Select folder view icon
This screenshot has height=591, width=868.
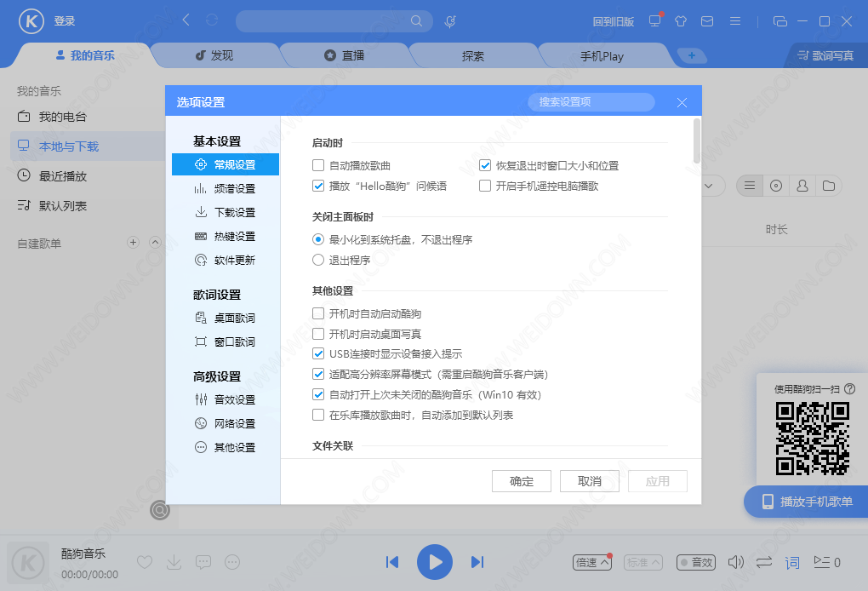[829, 186]
